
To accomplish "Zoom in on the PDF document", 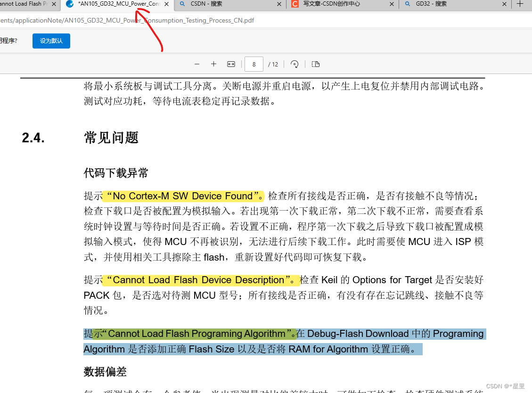I will (x=213, y=64).
